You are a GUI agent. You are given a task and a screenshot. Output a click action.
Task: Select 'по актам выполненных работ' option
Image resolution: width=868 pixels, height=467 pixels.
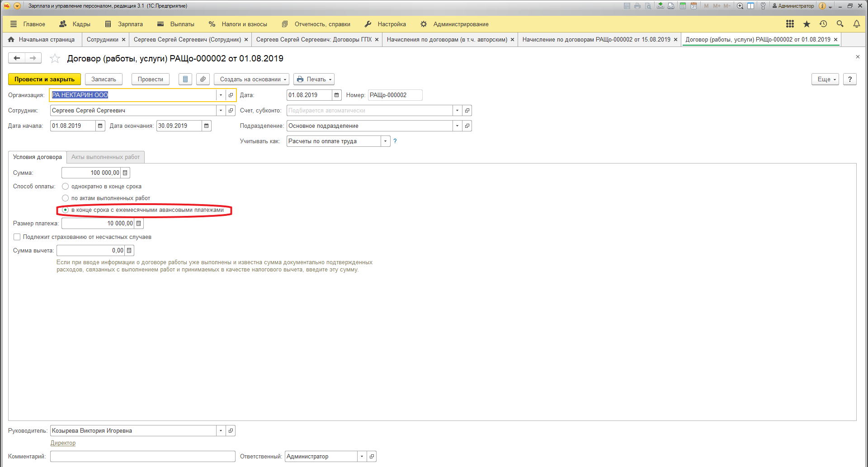(x=66, y=198)
